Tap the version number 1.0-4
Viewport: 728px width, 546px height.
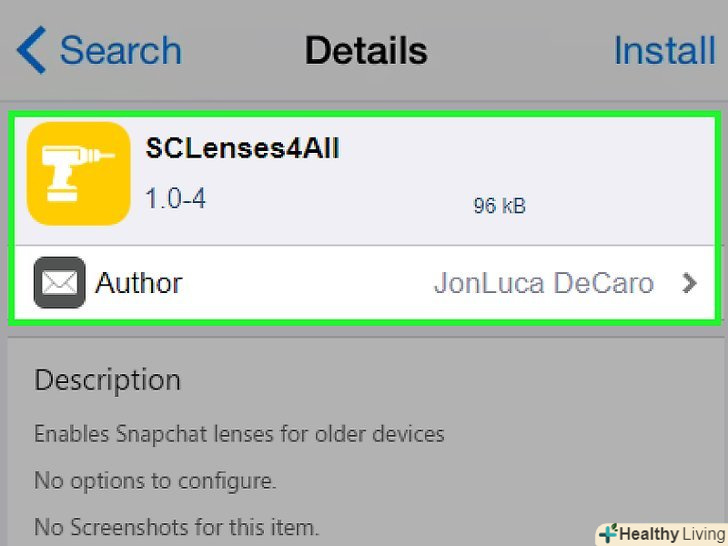(175, 199)
